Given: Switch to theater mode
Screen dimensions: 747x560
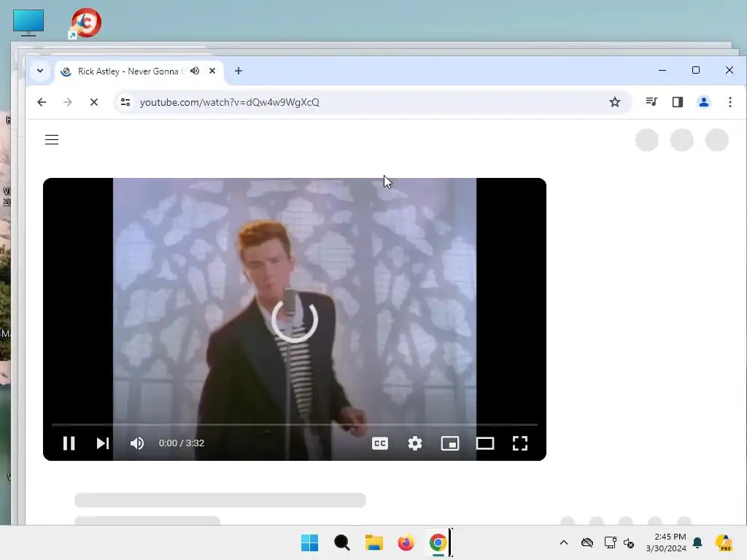Looking at the screenshot, I should [485, 443].
